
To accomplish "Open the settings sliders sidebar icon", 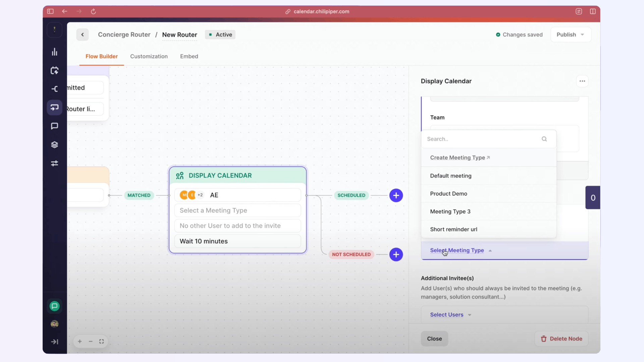I will (54, 163).
